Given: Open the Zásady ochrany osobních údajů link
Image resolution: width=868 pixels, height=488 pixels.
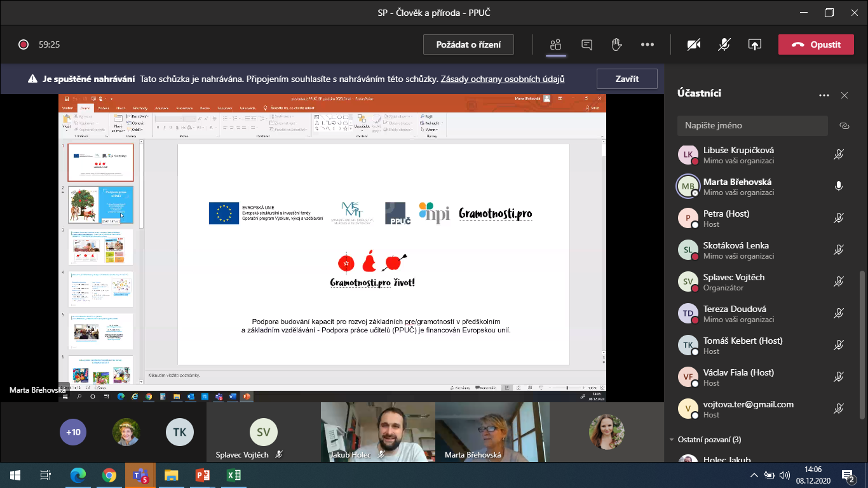Looking at the screenshot, I should tap(503, 79).
